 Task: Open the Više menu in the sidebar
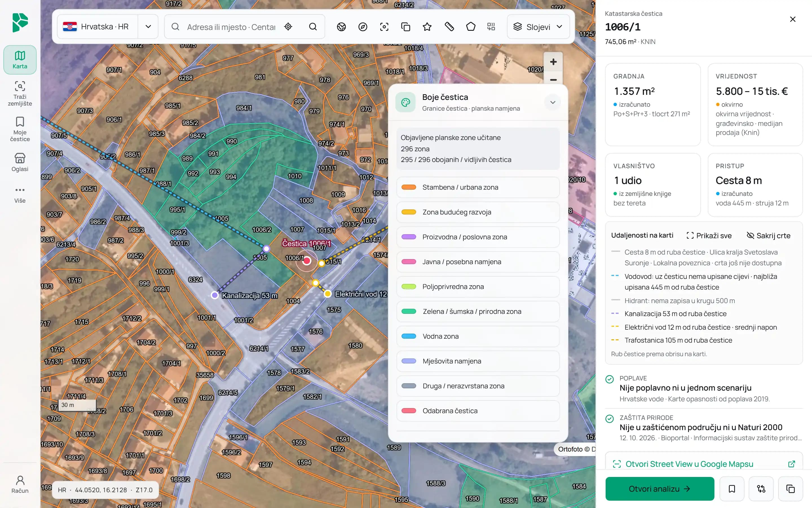point(20,195)
